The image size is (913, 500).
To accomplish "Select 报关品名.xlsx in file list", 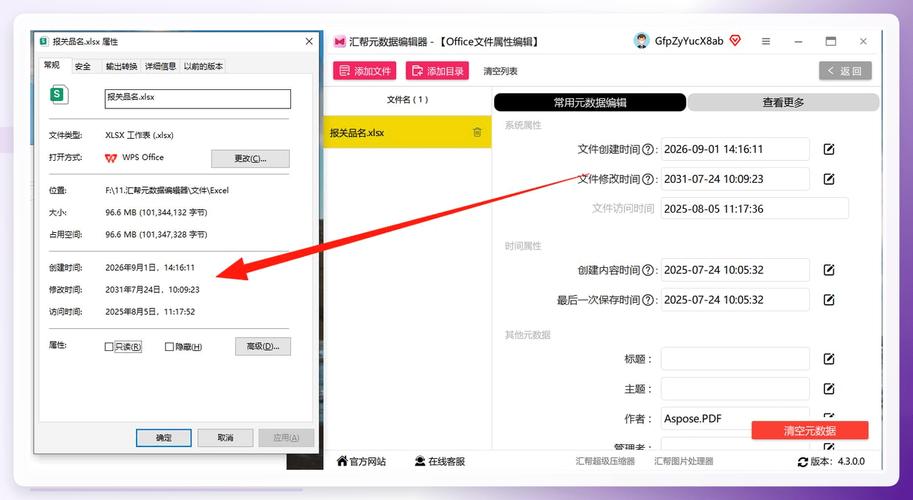I will 407,132.
